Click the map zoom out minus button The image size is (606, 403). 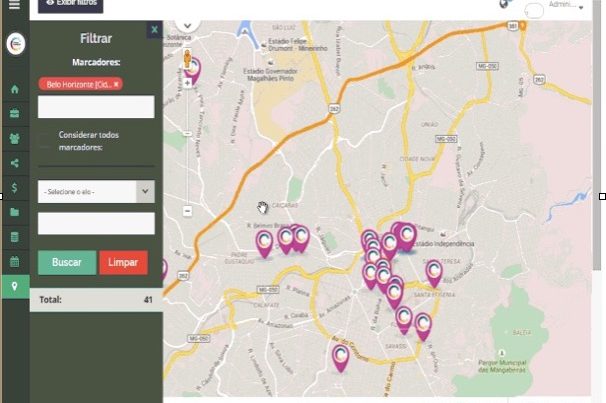(187, 211)
